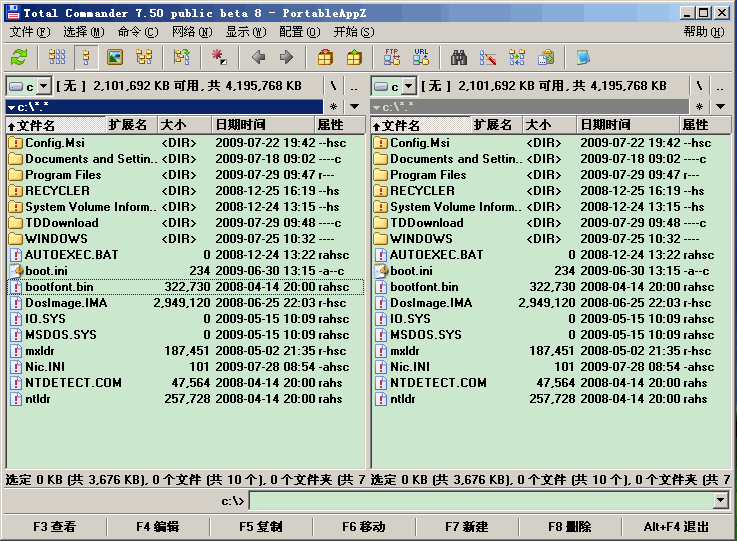Expand the command line history dropdown
The height and width of the screenshot is (541, 737).
[x=720, y=500]
